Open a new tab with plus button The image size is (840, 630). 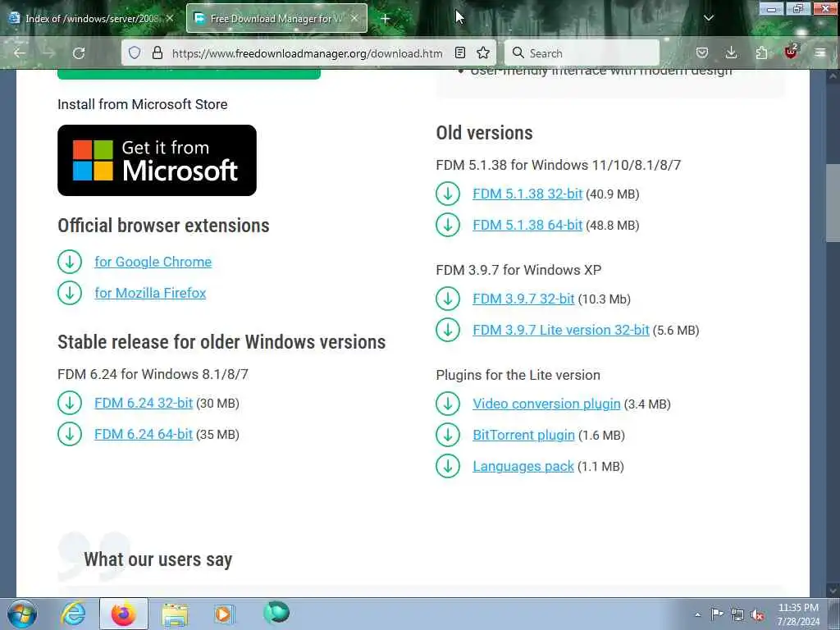click(x=386, y=19)
